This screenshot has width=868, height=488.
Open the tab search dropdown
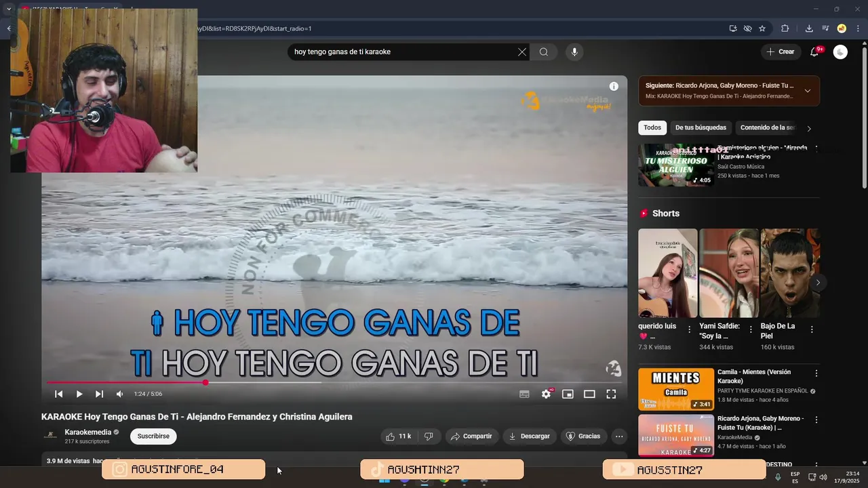[9, 9]
